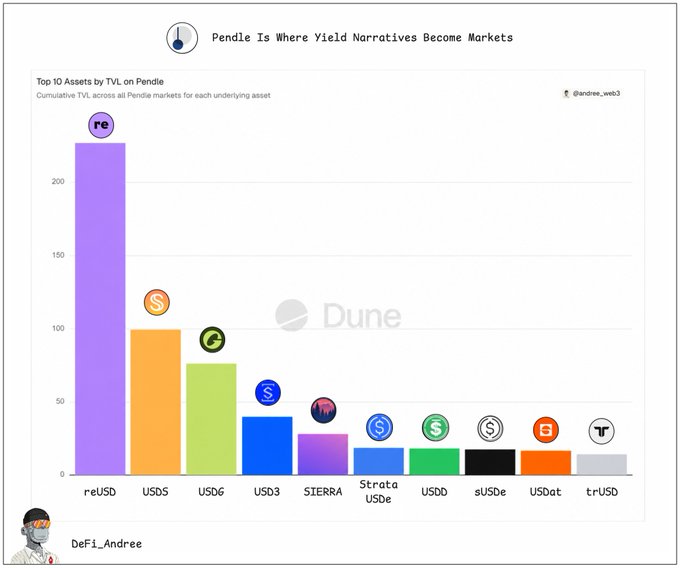Viewport: 680px width, 568px height.
Task: Click the '200' y-axis value
Action: pos(58,182)
